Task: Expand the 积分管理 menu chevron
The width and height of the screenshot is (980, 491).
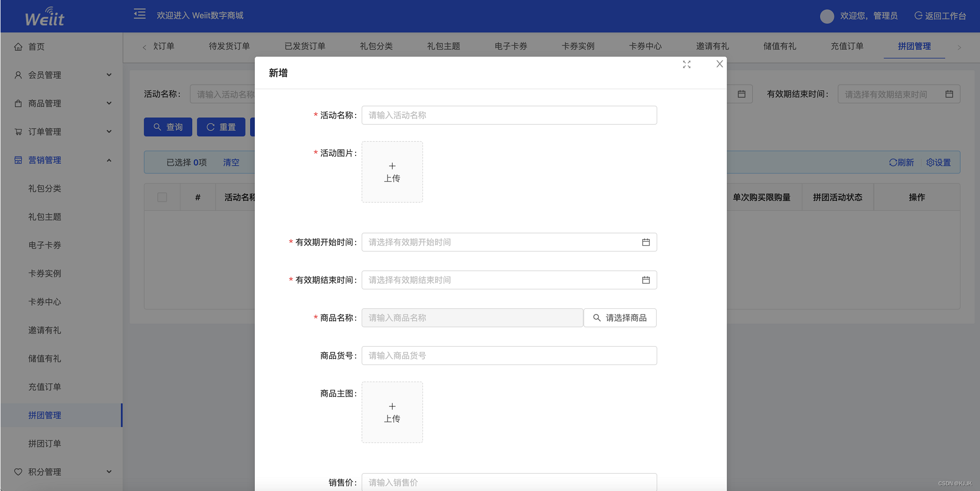Action: [x=109, y=472]
